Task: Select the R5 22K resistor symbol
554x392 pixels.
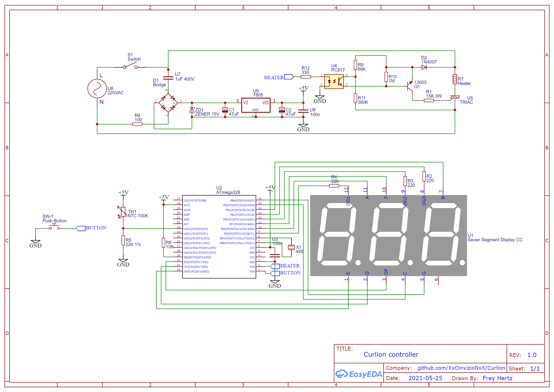Action: pyautogui.click(x=123, y=240)
